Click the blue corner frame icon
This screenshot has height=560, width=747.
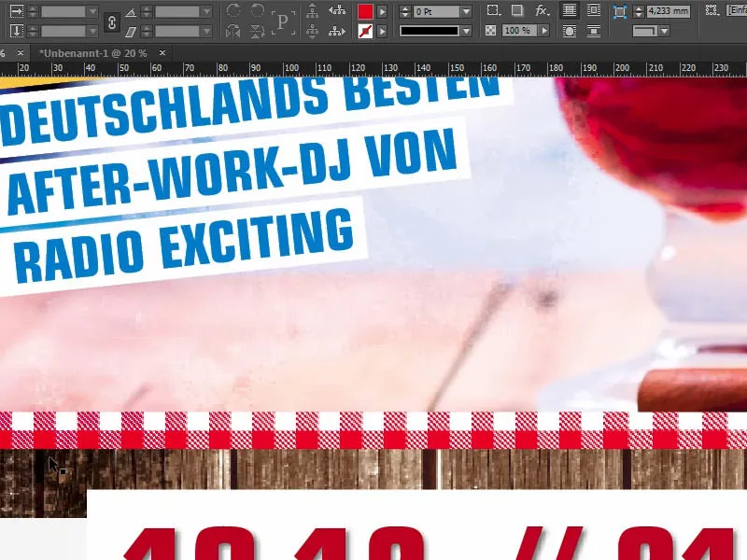[619, 11]
